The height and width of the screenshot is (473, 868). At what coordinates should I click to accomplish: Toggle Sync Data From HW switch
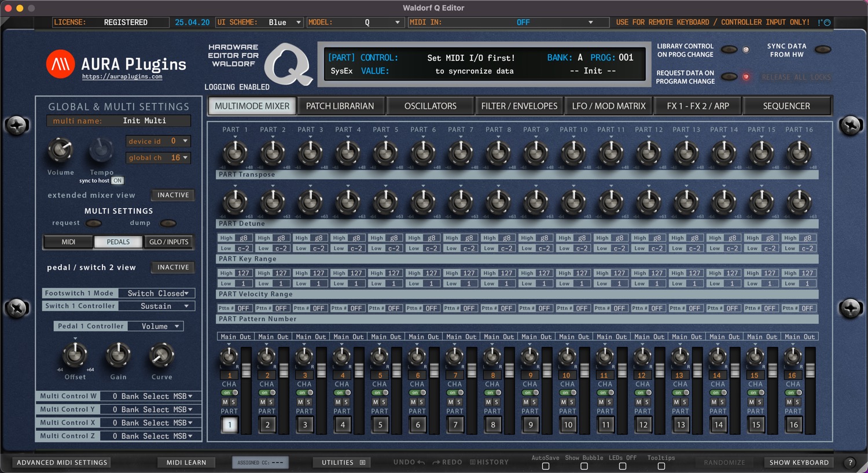point(823,50)
